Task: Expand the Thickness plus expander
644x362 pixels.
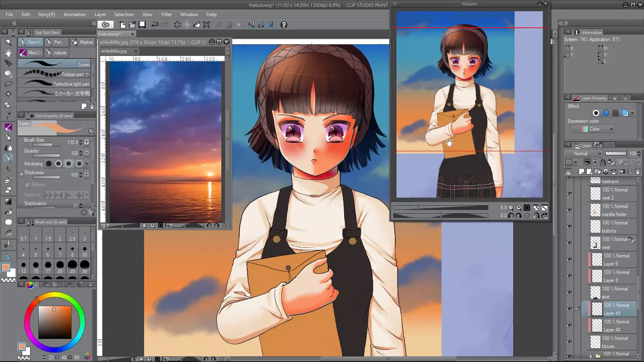Action: click(x=21, y=173)
